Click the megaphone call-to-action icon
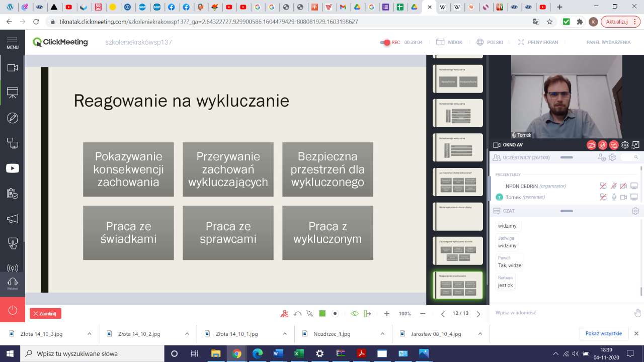The width and height of the screenshot is (644, 362). tap(13, 219)
